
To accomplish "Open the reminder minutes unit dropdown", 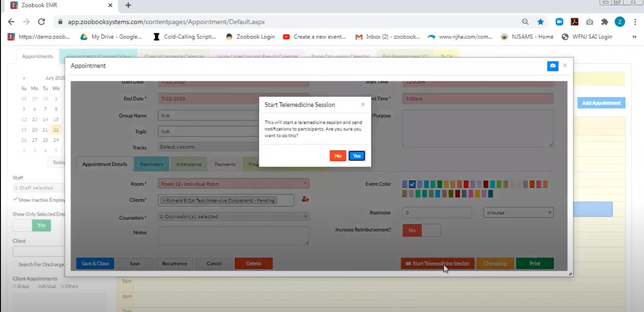I will coord(518,213).
